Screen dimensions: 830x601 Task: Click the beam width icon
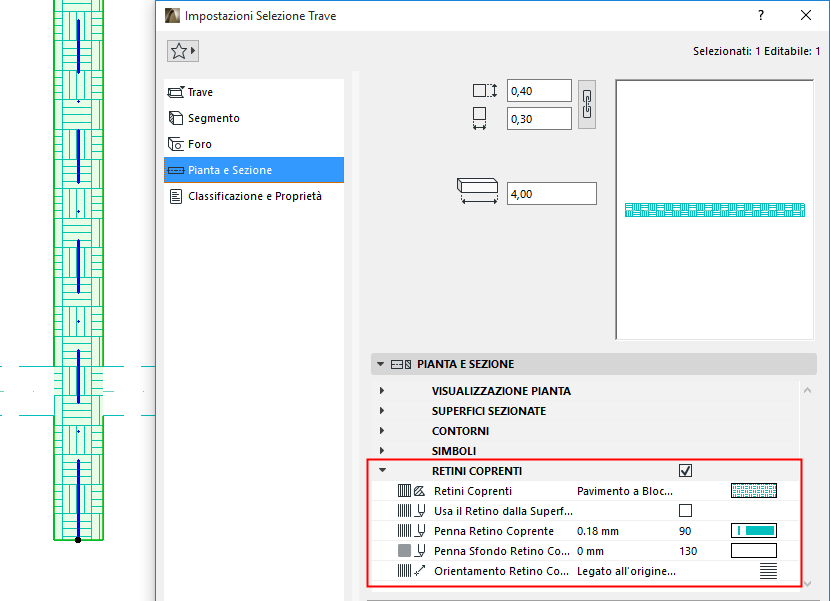click(x=480, y=119)
